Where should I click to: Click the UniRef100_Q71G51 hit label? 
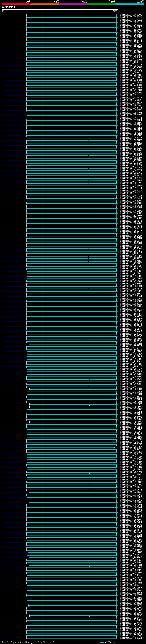[131, 440]
